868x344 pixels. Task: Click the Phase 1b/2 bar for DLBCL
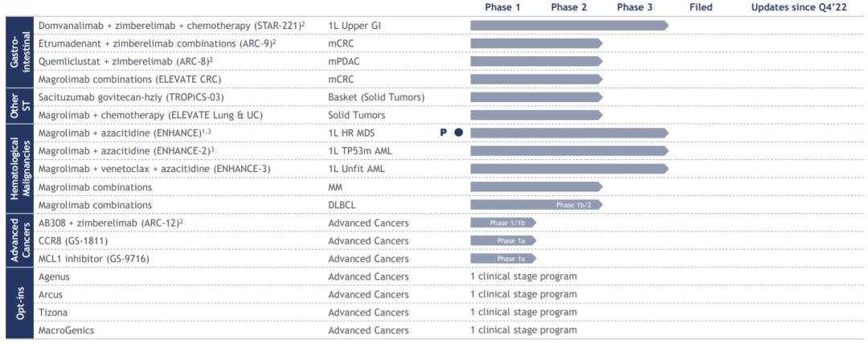535,205
